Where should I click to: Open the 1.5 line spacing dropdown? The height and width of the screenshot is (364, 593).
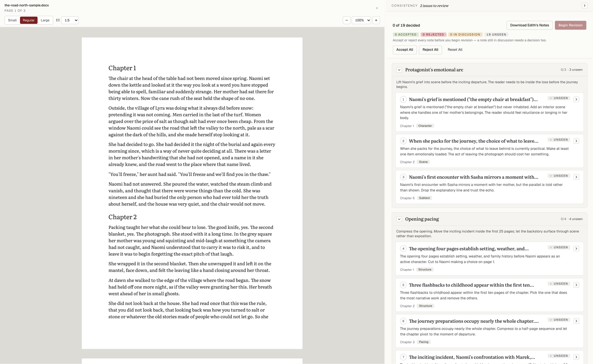70,20
